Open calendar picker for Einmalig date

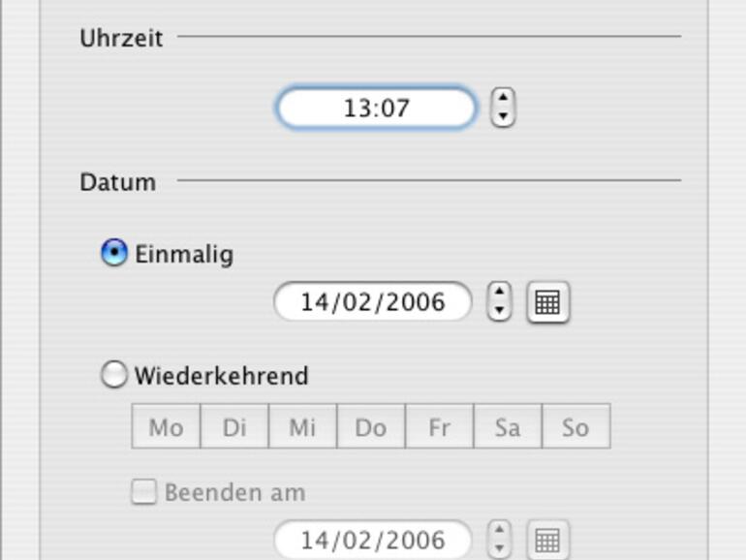[547, 302]
